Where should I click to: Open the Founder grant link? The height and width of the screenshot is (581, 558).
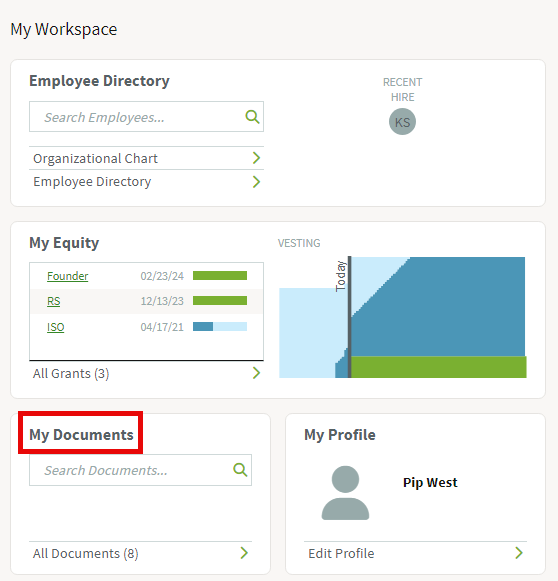[x=67, y=276]
